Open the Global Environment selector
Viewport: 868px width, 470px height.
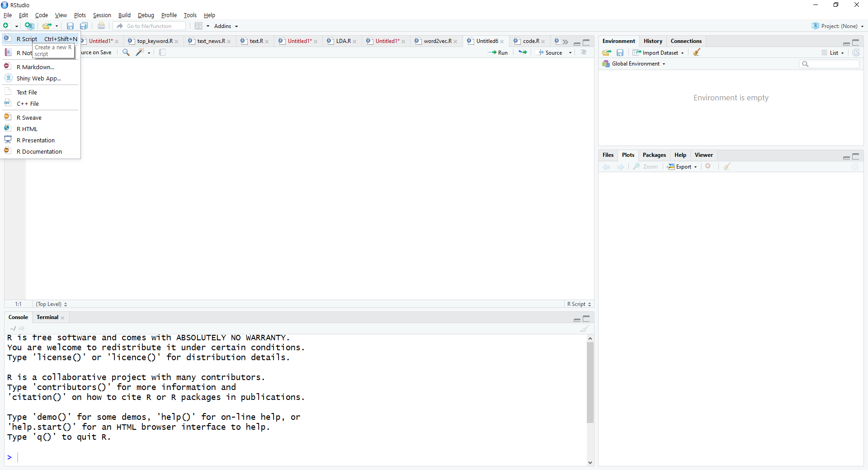634,64
